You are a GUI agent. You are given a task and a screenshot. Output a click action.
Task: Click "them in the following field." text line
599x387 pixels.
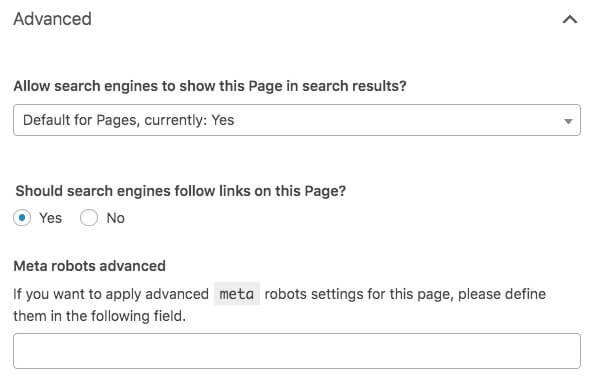click(99, 316)
